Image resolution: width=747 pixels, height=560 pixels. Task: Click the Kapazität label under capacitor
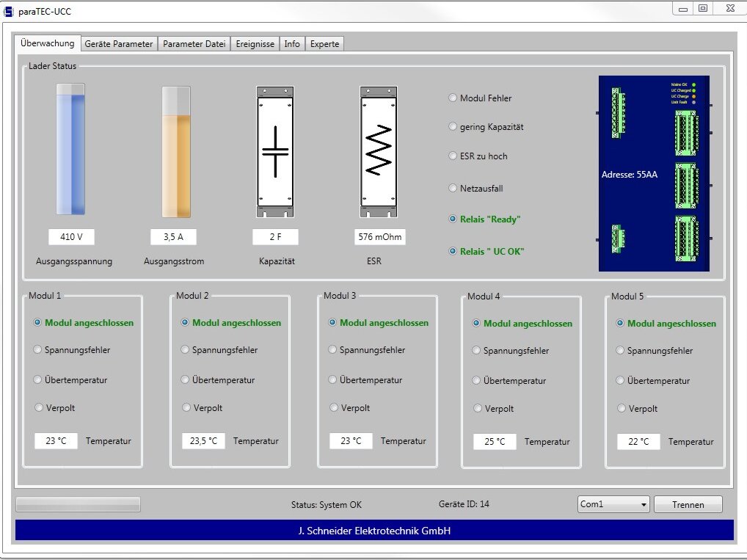pos(277,261)
